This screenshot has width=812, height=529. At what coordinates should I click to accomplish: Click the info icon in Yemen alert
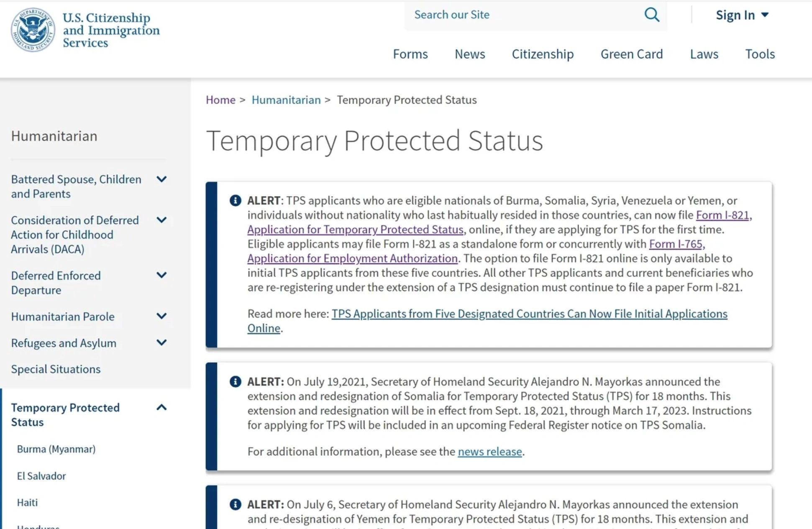[236, 505]
